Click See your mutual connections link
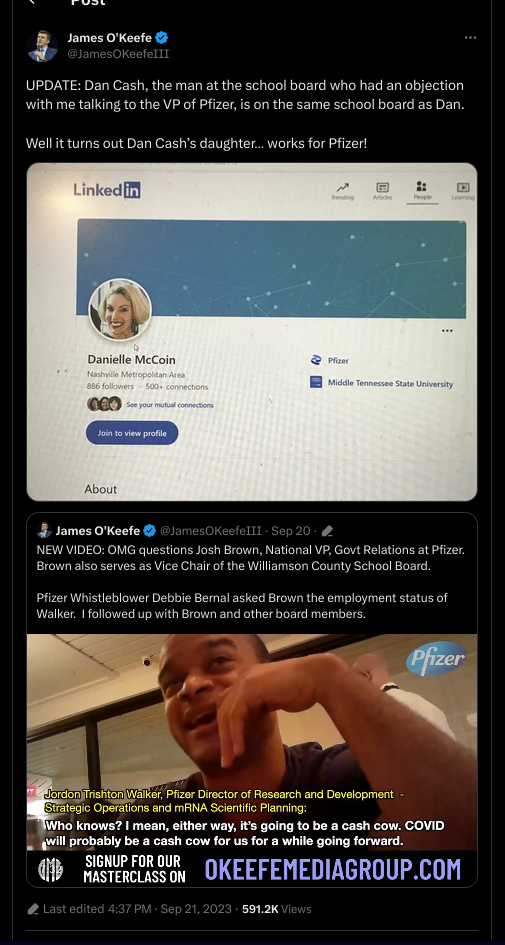The height and width of the screenshot is (945, 505). click(x=169, y=405)
